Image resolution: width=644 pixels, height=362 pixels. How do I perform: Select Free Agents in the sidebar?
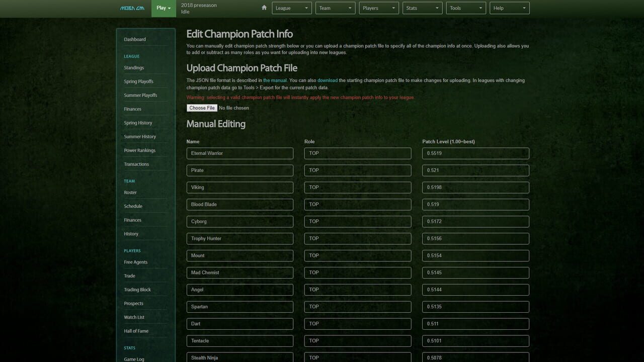[136, 262]
